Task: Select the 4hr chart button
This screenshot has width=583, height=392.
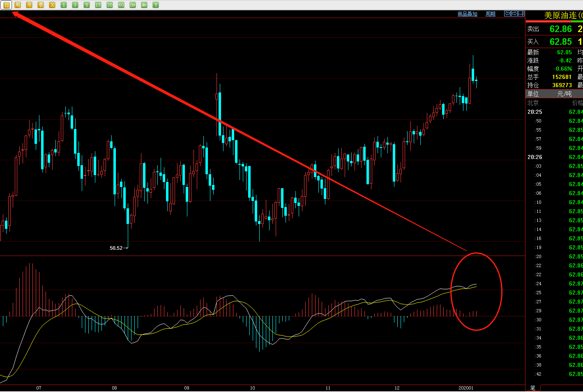Action: click(x=144, y=5)
